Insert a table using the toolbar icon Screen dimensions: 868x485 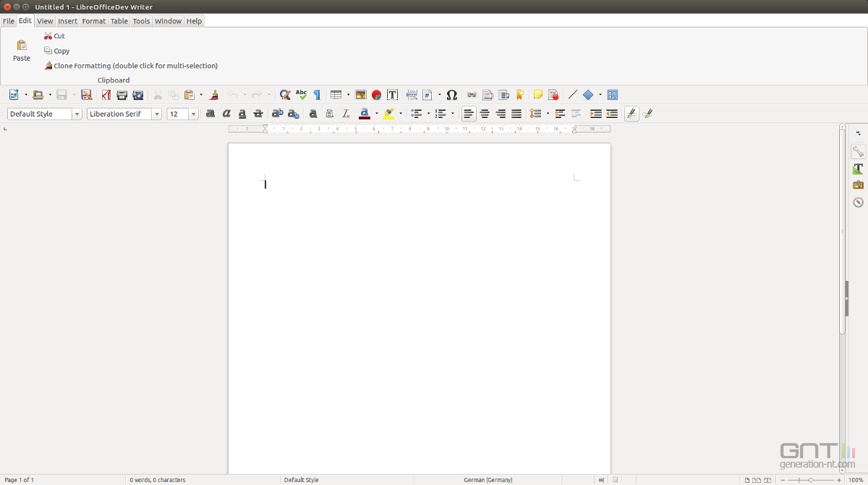(336, 95)
